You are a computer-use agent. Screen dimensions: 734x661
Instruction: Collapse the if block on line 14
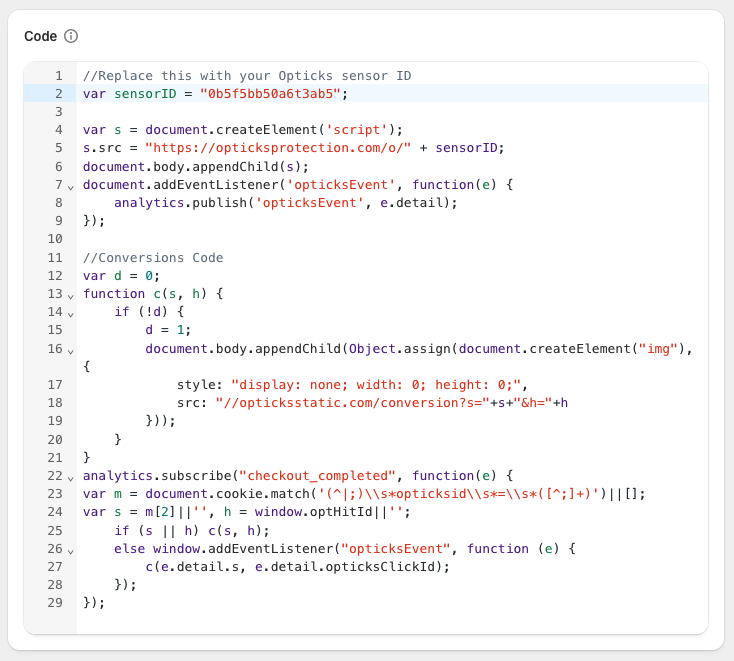[71, 314]
